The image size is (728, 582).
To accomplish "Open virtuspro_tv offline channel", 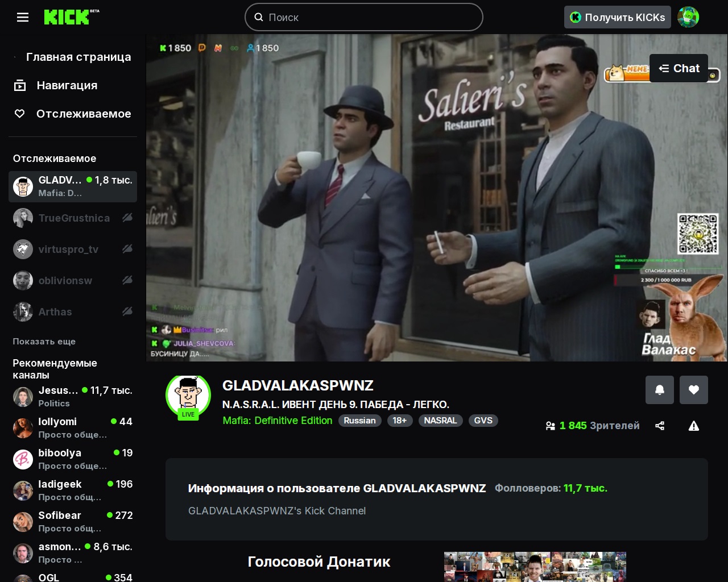I will [73, 249].
